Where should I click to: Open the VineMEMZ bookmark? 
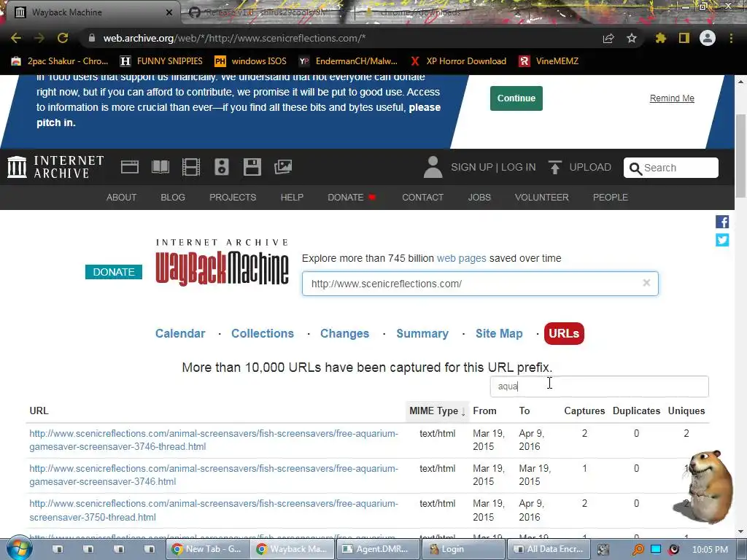click(x=549, y=61)
